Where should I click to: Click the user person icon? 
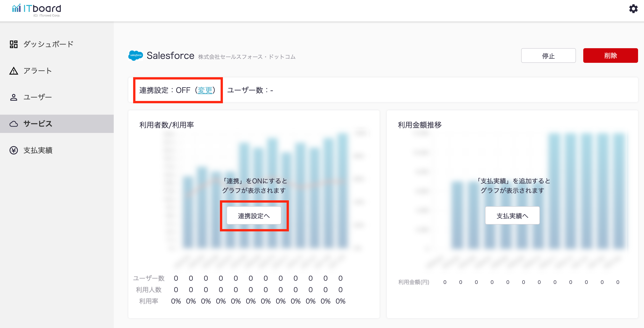coord(14,97)
